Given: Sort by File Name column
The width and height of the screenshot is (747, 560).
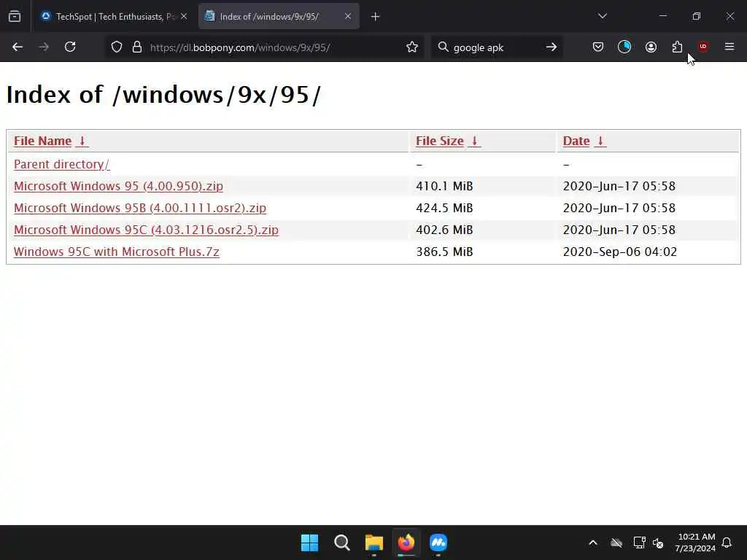Looking at the screenshot, I should 50,141.
